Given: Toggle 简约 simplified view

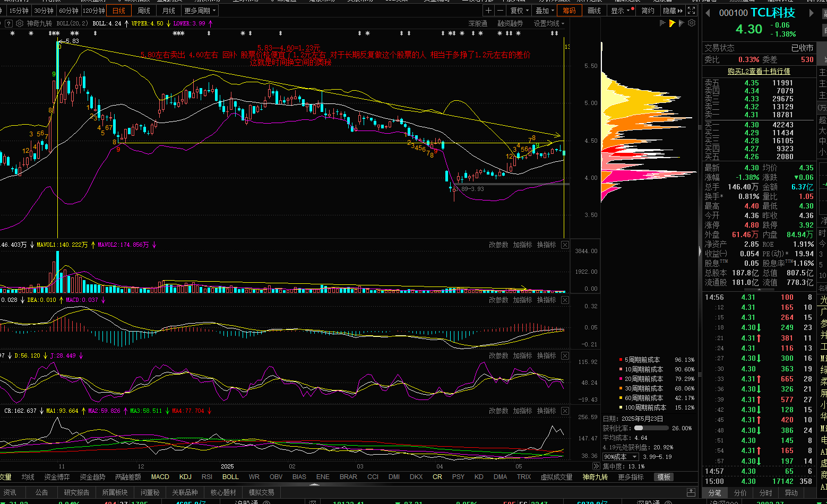Looking at the screenshot, I should 648,11.
